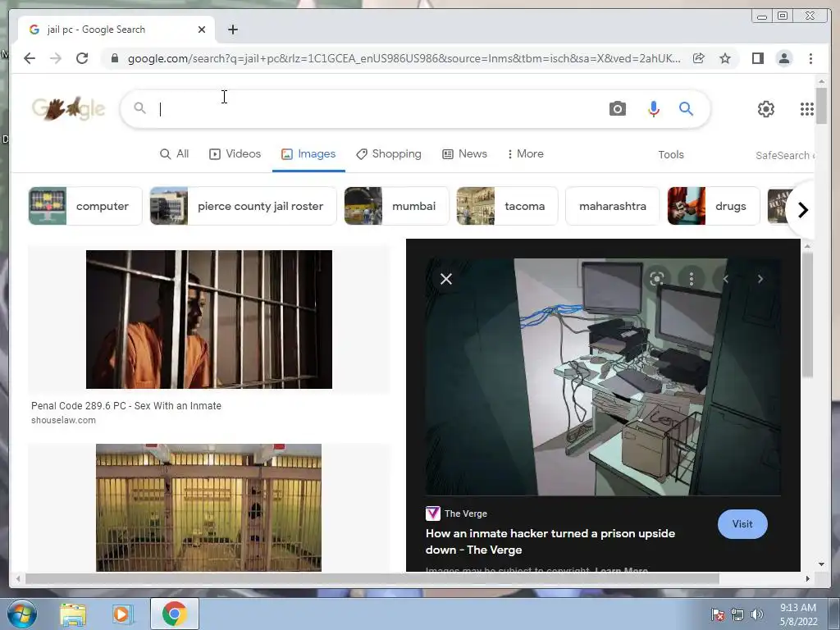Open Windows Explorer from the taskbar
The image size is (840, 630).
pyautogui.click(x=73, y=614)
